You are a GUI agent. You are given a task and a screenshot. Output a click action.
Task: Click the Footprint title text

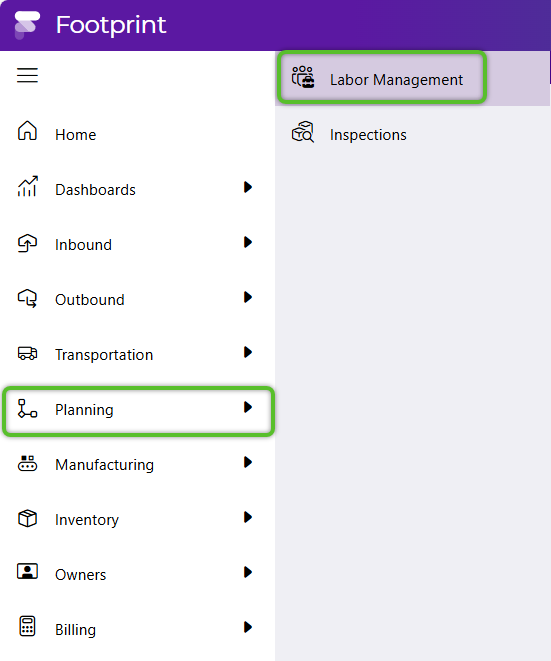(x=111, y=25)
